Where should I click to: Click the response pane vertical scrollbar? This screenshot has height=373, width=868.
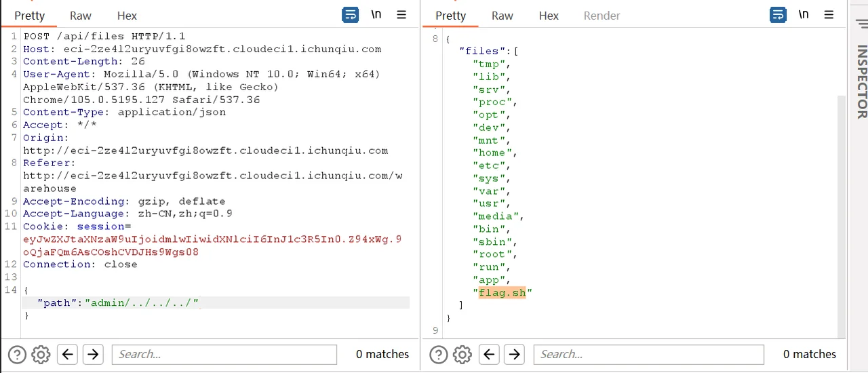[842, 217]
